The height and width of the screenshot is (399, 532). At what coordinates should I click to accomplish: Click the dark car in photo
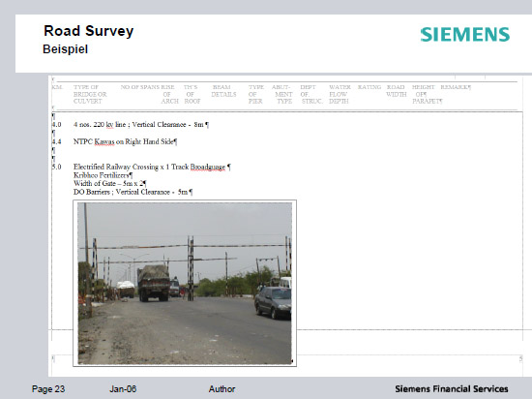click(x=273, y=302)
